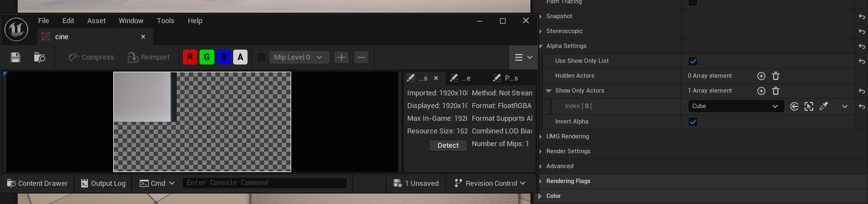Toggle the green channel G button
The height and width of the screenshot is (204, 868).
point(207,57)
